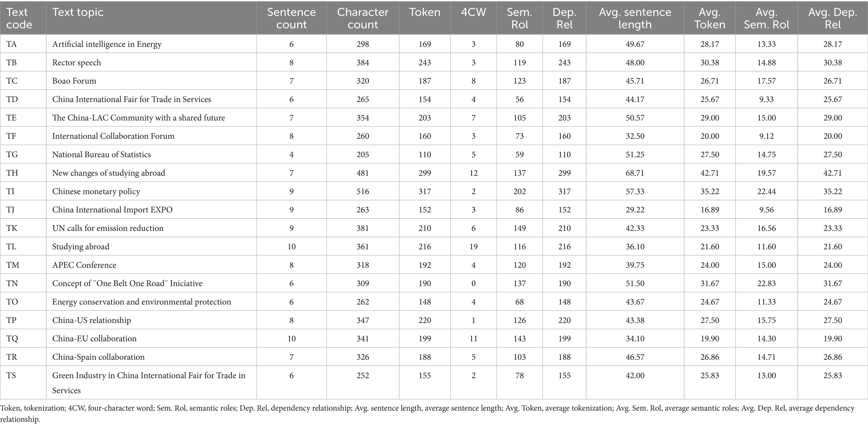Click the "Boao Forum" row topic

point(74,81)
